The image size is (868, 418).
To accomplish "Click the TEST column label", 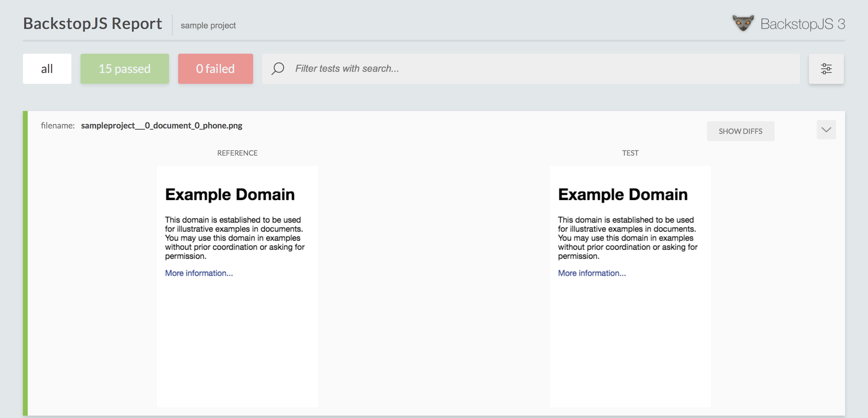I will pos(630,153).
